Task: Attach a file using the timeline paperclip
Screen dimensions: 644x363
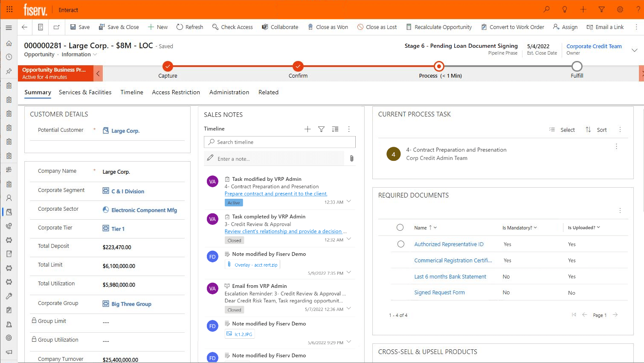Action: [351, 158]
